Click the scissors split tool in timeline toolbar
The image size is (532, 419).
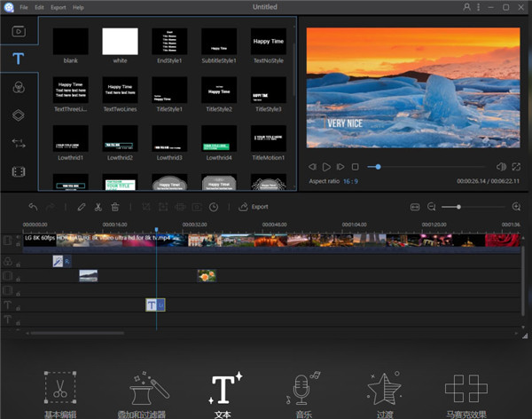98,207
